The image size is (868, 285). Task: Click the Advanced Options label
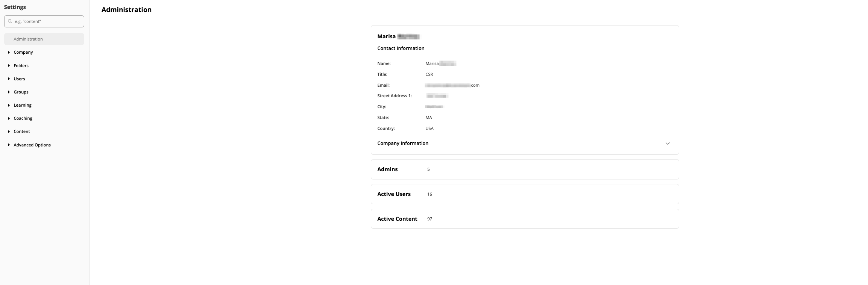32,145
